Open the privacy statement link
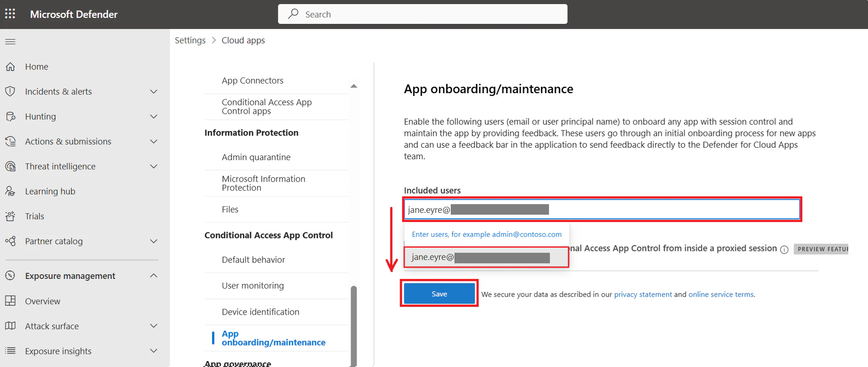 [x=643, y=295]
